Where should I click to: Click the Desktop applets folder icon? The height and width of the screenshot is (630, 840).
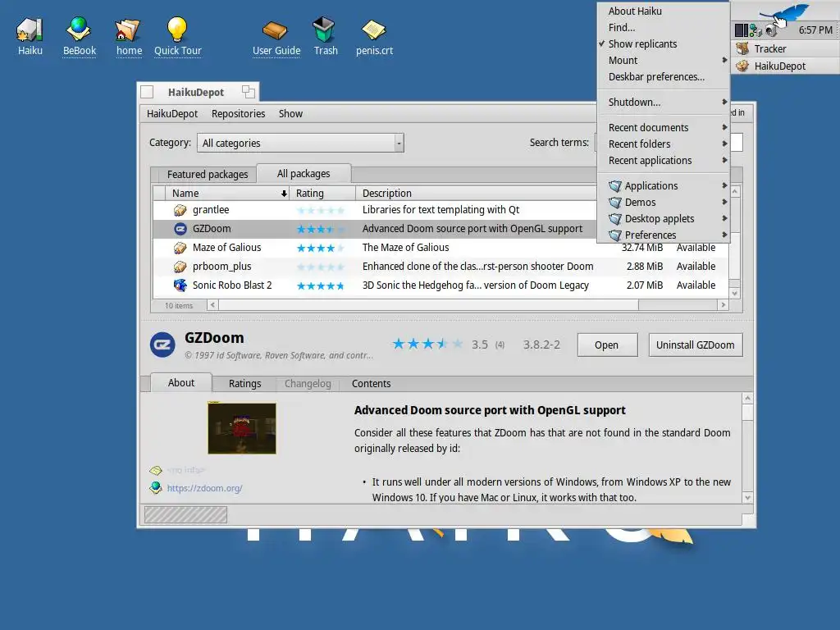615,219
